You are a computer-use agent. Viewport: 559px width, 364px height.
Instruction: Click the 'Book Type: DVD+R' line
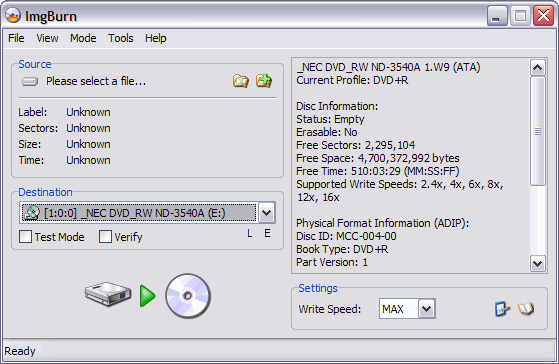(x=342, y=249)
